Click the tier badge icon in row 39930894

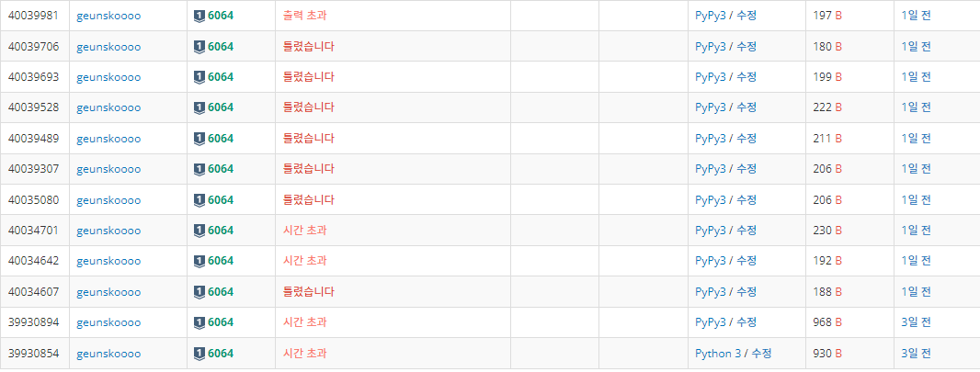(199, 322)
